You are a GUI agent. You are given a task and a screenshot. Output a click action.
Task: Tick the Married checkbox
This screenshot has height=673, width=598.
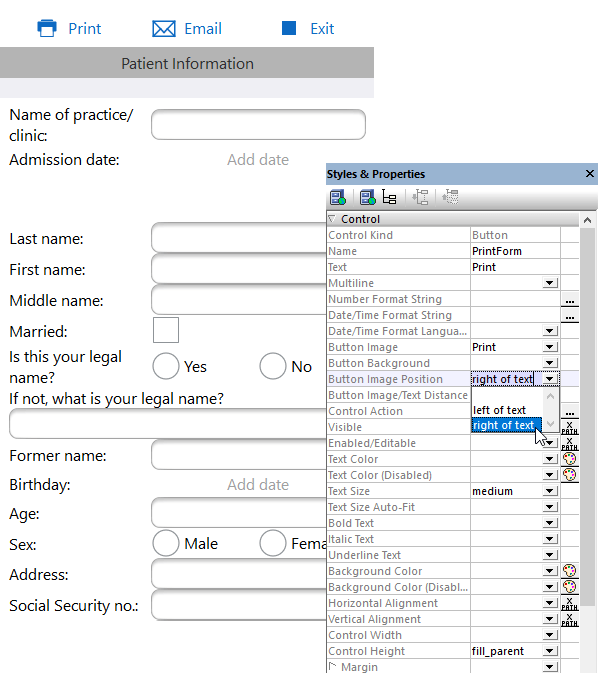[x=166, y=330]
